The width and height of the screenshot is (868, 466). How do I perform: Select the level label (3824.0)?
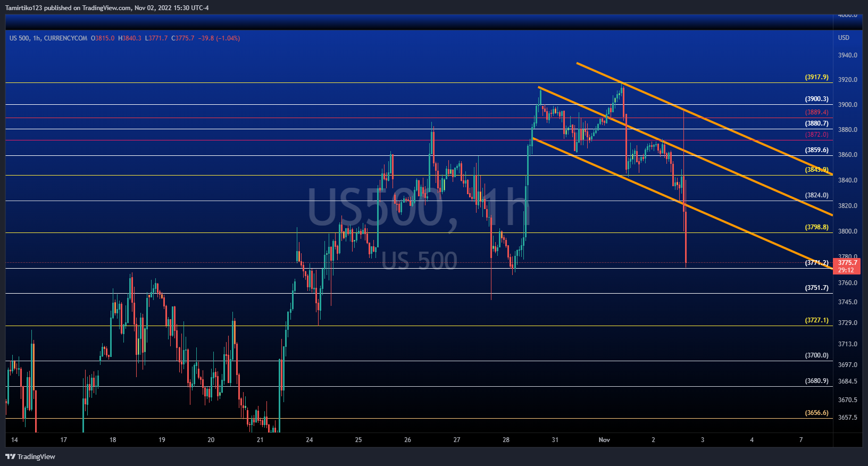click(x=817, y=195)
